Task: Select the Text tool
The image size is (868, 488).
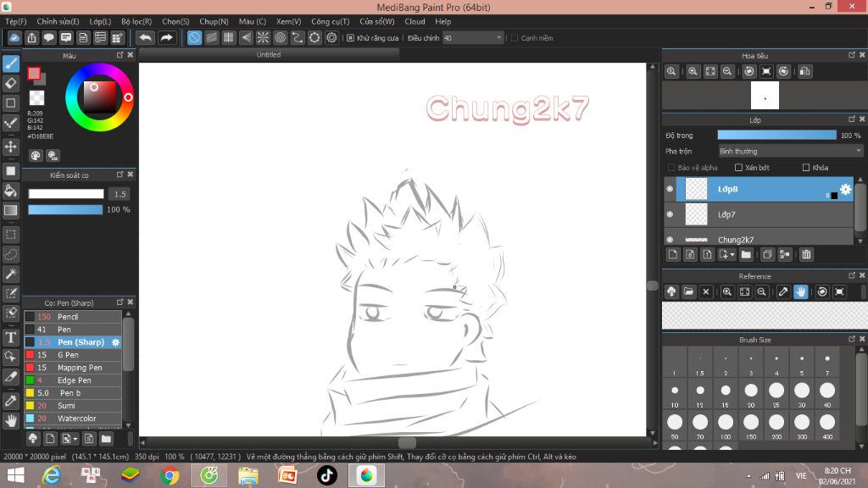Action: pos(11,337)
